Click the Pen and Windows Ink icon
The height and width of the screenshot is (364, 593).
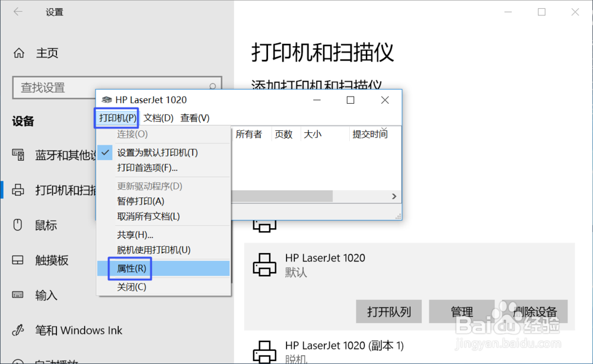pos(19,330)
